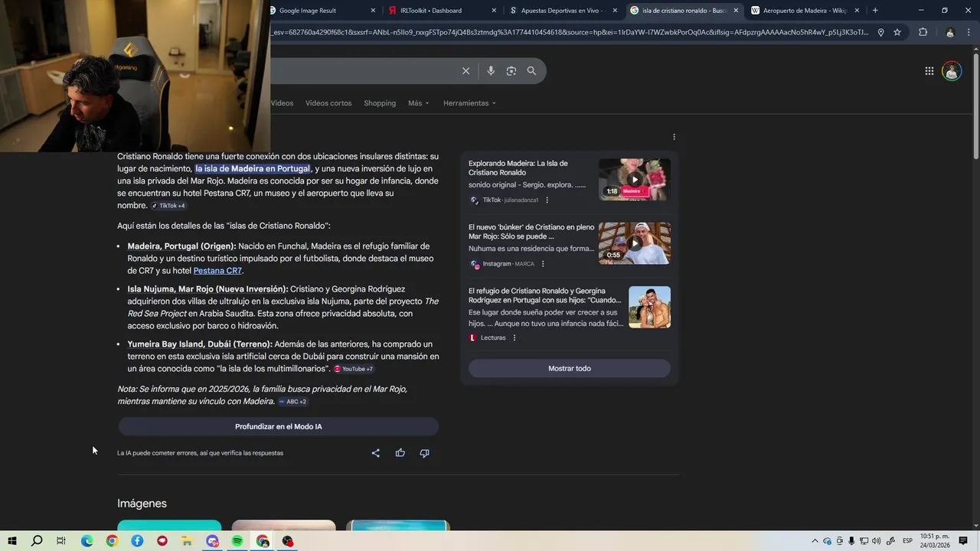Screen dimensions: 980x551
Task: Play the 0:55 Instagram video thumbnail
Action: 634,243
